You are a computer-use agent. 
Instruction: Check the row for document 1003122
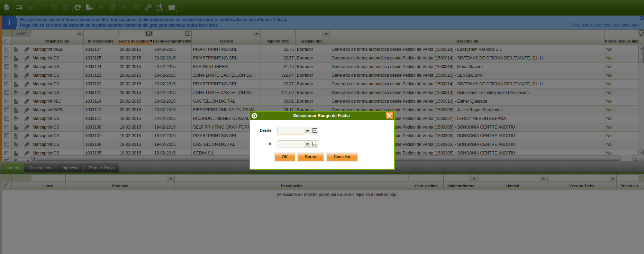tap(7, 84)
